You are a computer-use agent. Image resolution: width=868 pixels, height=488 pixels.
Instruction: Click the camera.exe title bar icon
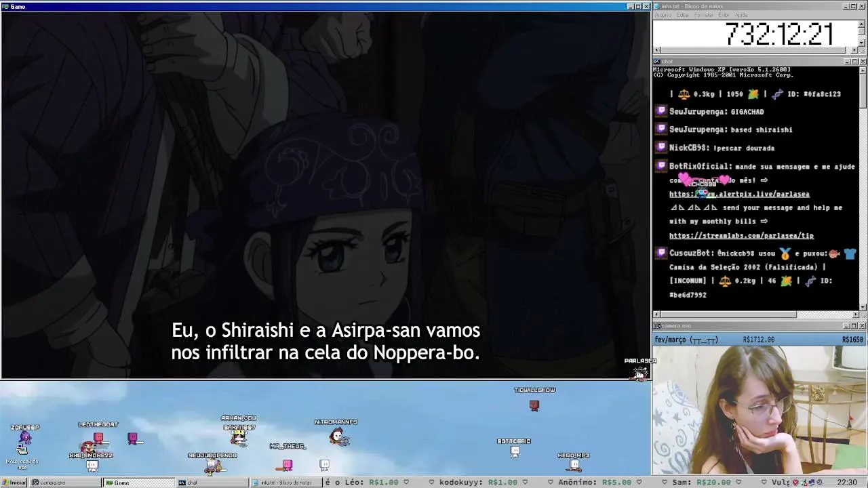coord(657,326)
